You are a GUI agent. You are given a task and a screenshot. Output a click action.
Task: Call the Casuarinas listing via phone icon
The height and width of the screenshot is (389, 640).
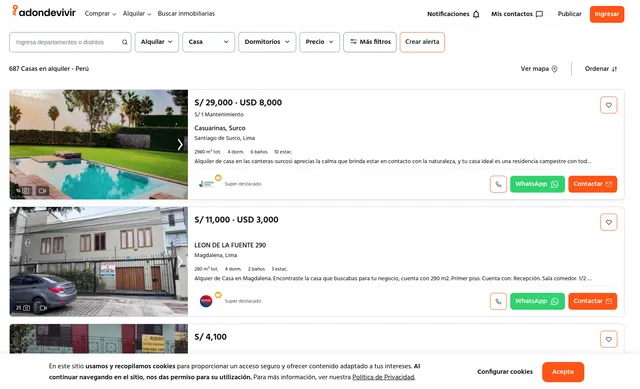coord(498,184)
